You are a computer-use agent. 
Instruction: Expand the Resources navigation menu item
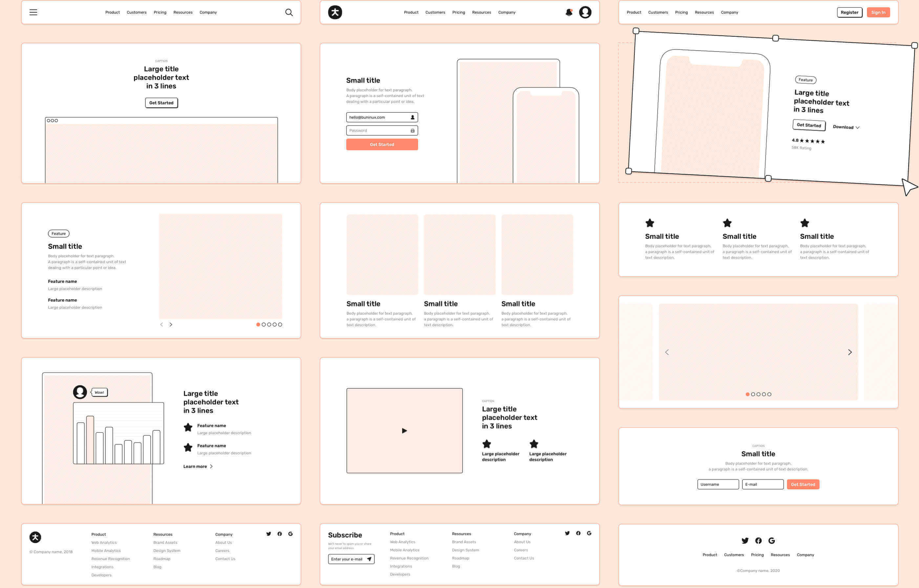(182, 12)
